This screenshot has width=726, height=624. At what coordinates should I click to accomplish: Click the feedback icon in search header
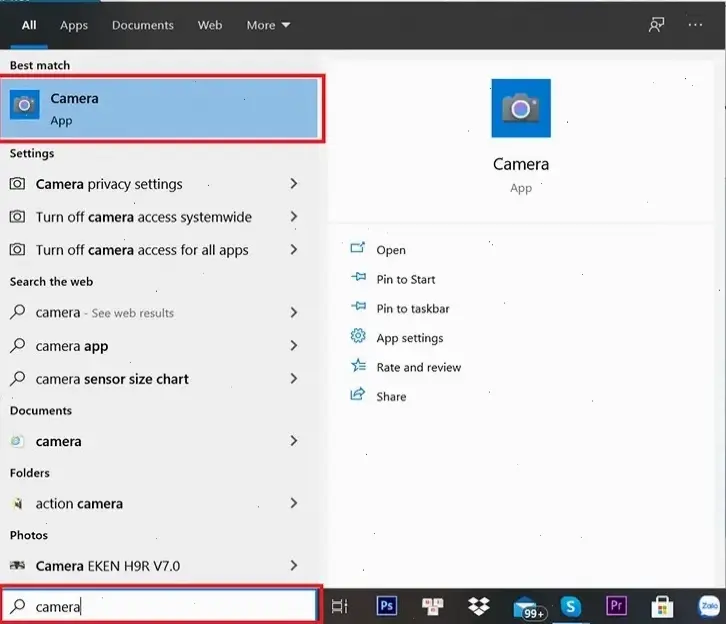pos(656,25)
